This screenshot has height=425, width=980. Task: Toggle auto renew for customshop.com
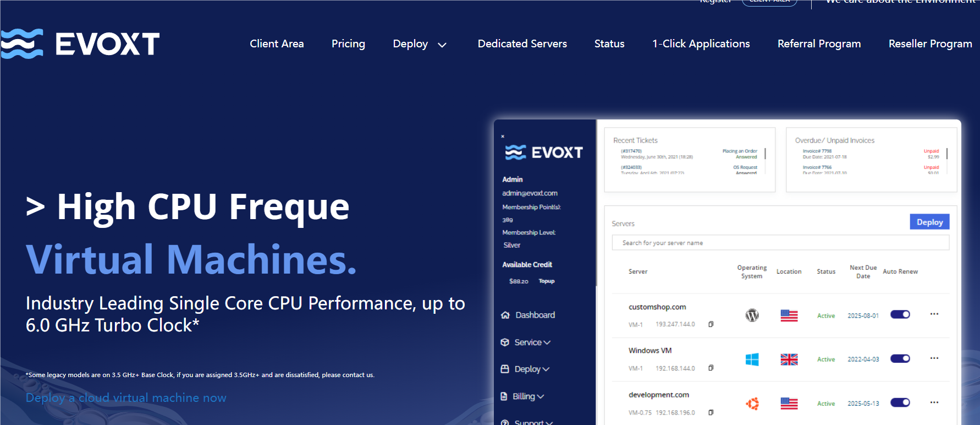pyautogui.click(x=900, y=314)
